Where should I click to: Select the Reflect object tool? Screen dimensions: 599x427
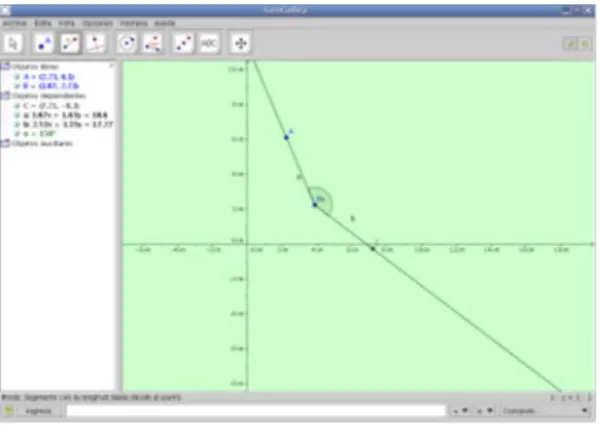(184, 44)
